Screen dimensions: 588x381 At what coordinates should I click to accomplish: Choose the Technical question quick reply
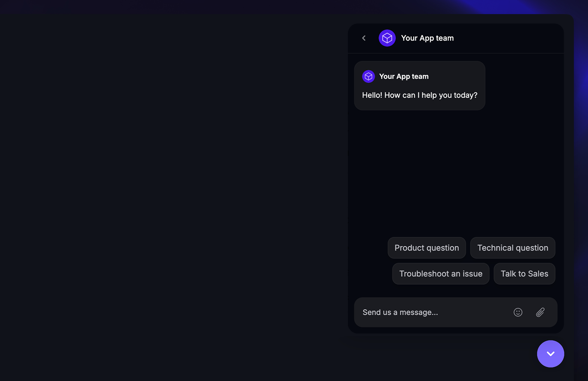(513, 248)
